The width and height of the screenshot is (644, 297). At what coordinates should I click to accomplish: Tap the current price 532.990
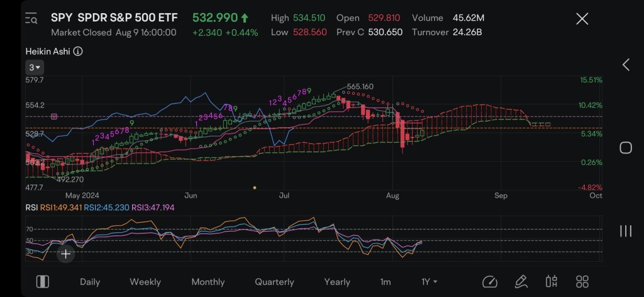tap(215, 18)
